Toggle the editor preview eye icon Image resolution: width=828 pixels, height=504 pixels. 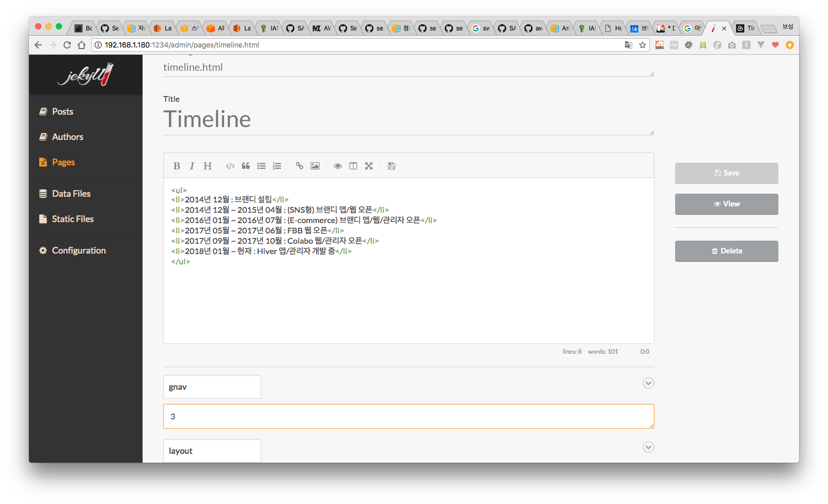coord(338,166)
